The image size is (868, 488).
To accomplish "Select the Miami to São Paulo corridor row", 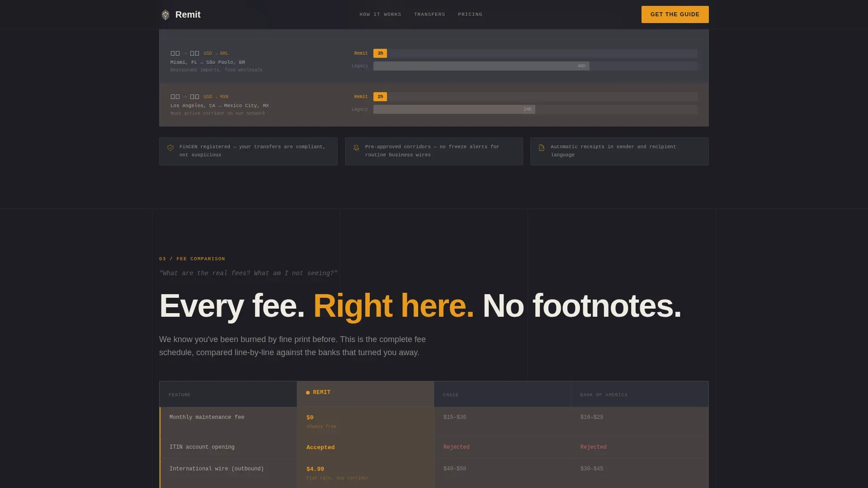I will (x=434, y=61).
